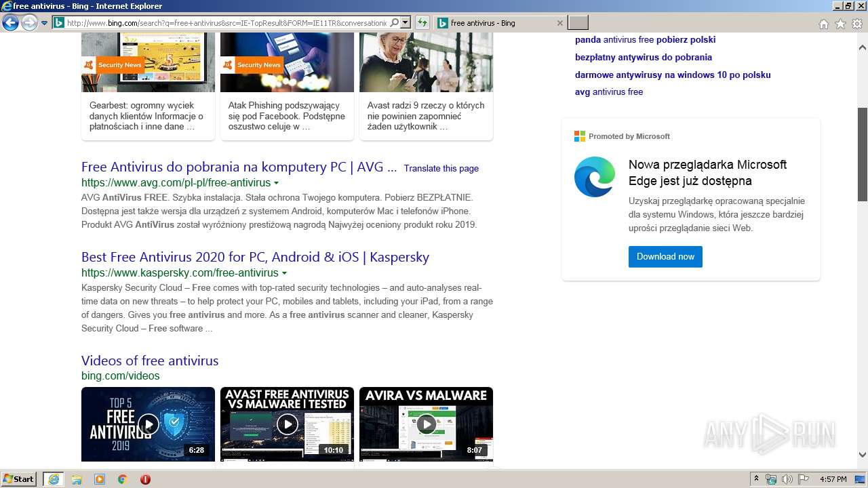Click the search magnifier in address bar

click(395, 22)
